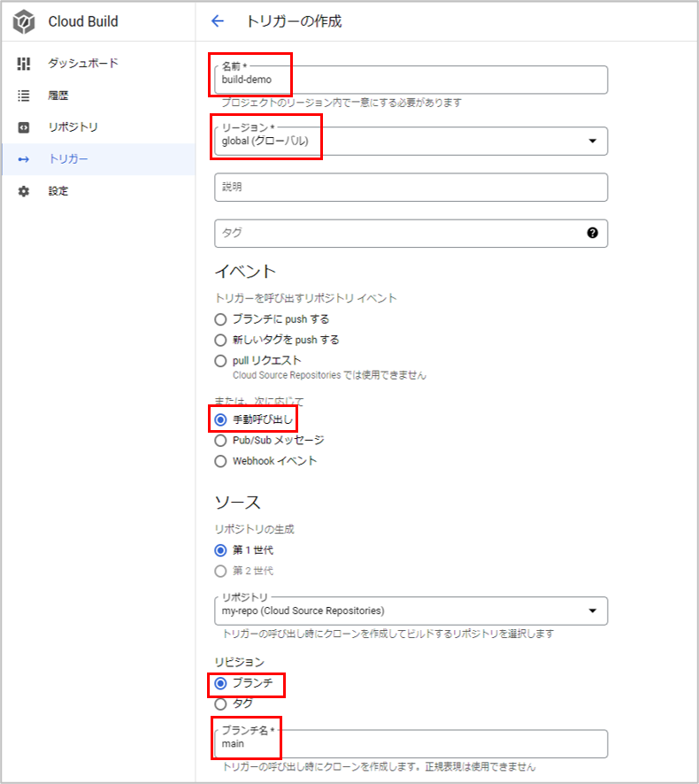This screenshot has width=699, height=784.
Task: Click the back arrow next to トリガーの作成
Action: coord(218,21)
